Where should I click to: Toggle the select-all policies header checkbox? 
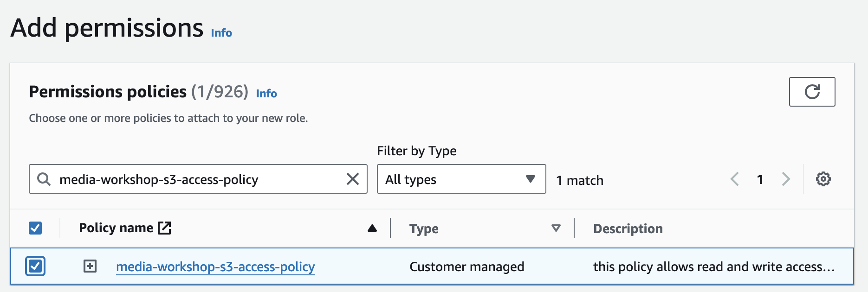(x=35, y=228)
